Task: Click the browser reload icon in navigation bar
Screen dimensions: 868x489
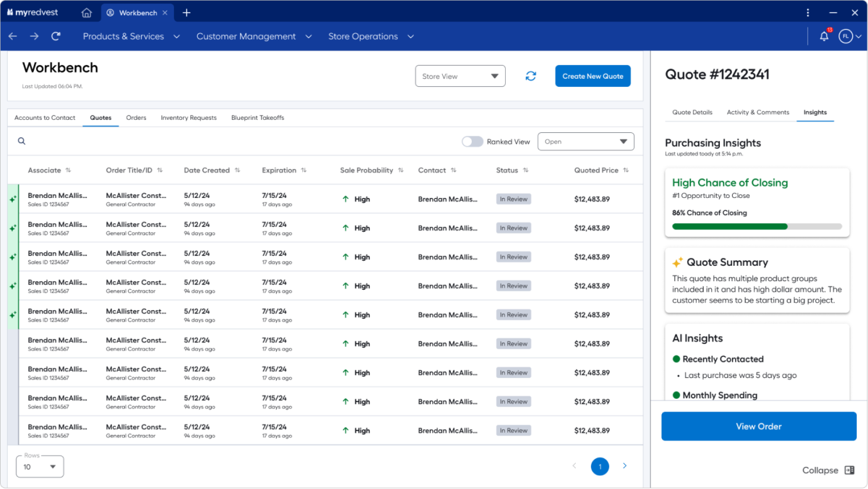Action: tap(56, 37)
